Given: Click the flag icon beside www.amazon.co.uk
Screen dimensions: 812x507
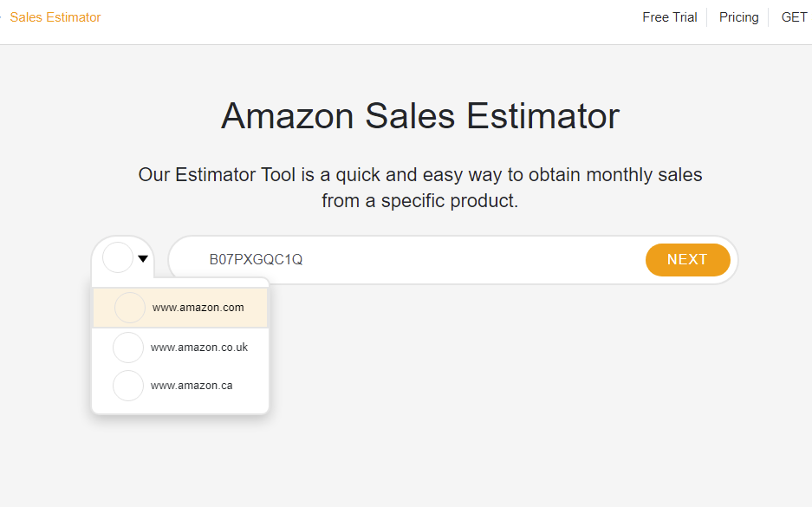Looking at the screenshot, I should click(x=128, y=348).
